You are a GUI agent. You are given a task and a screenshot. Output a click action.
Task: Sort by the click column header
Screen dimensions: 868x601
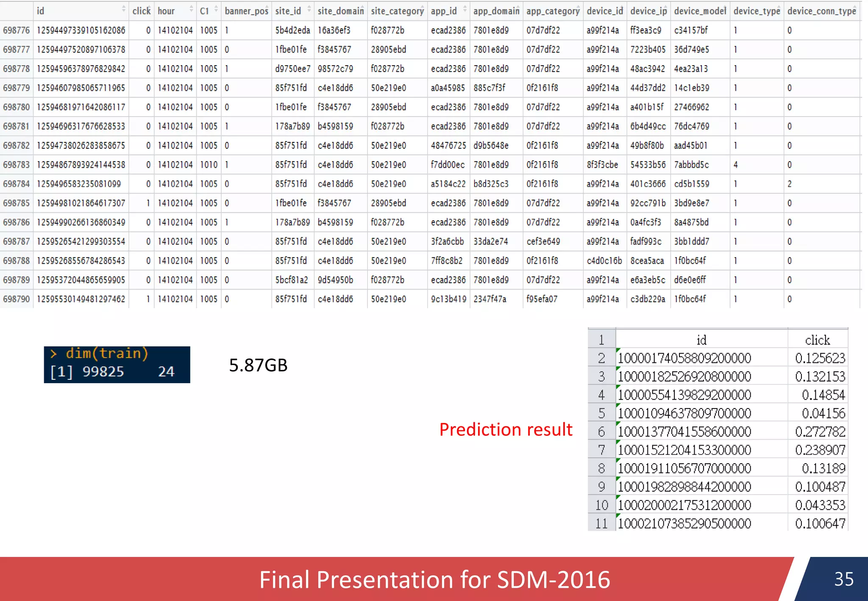click(x=141, y=11)
